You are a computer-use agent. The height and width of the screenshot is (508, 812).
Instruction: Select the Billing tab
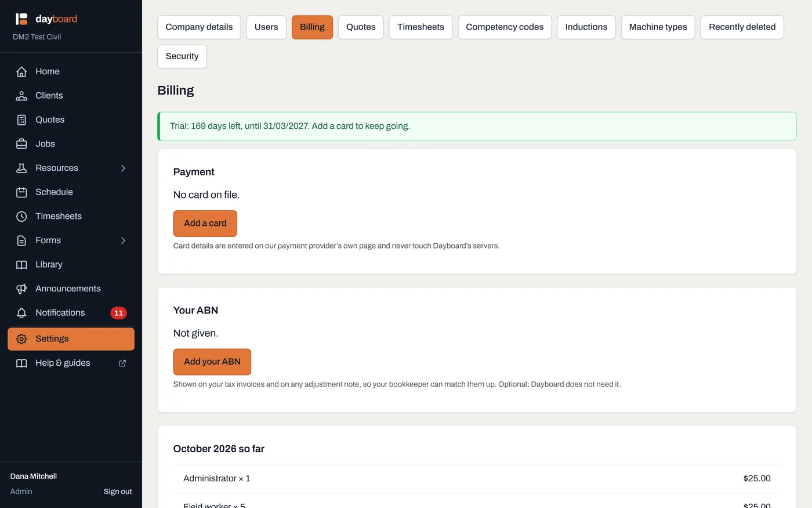pyautogui.click(x=312, y=27)
